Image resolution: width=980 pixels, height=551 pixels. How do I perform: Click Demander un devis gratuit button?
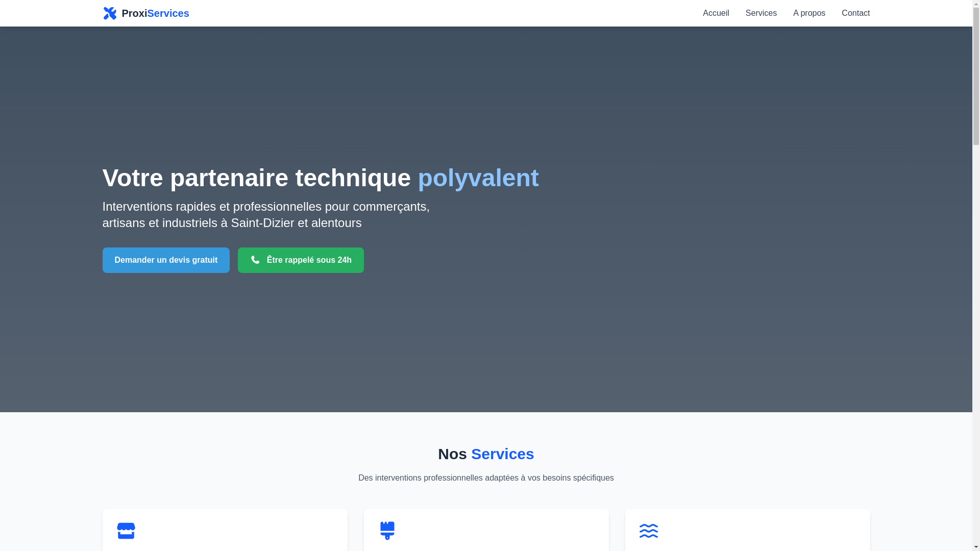point(166,260)
